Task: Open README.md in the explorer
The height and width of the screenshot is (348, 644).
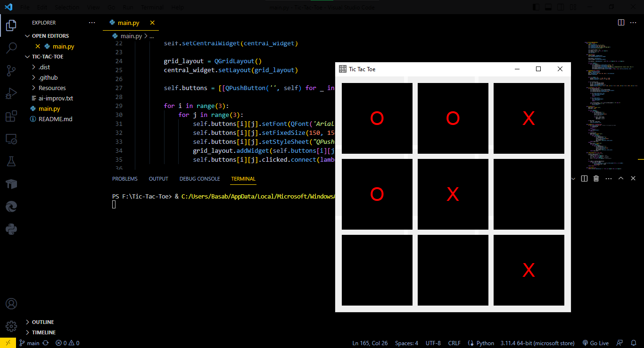Action: (x=55, y=119)
